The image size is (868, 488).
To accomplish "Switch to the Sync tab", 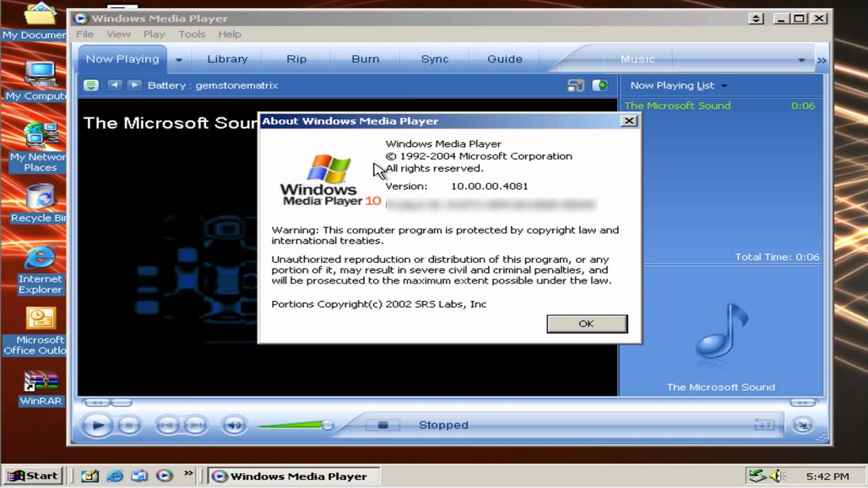I will [435, 59].
